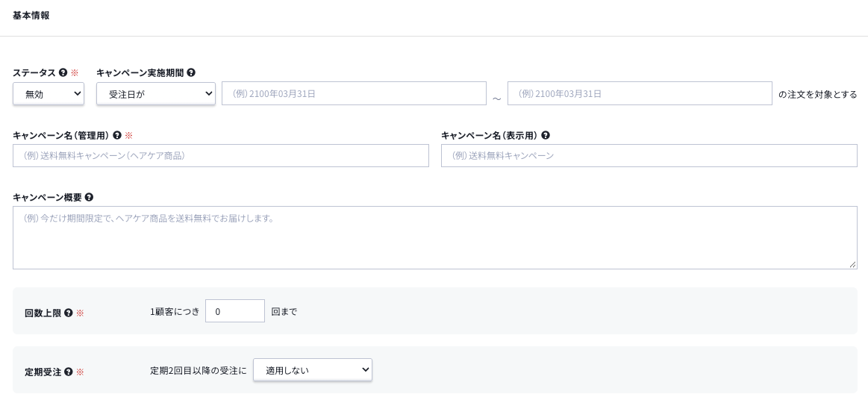Click the 定期2回目以降の受注に label
This screenshot has height=400, width=868.
tap(199, 371)
